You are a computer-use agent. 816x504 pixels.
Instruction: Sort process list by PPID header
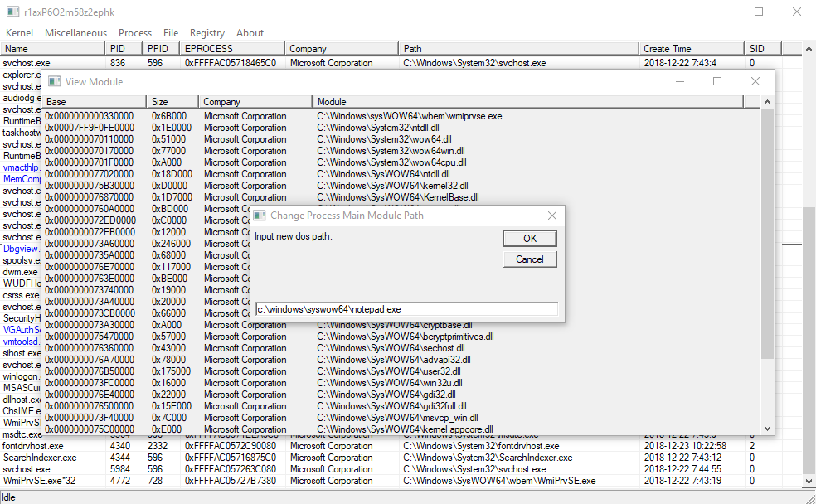click(161, 48)
